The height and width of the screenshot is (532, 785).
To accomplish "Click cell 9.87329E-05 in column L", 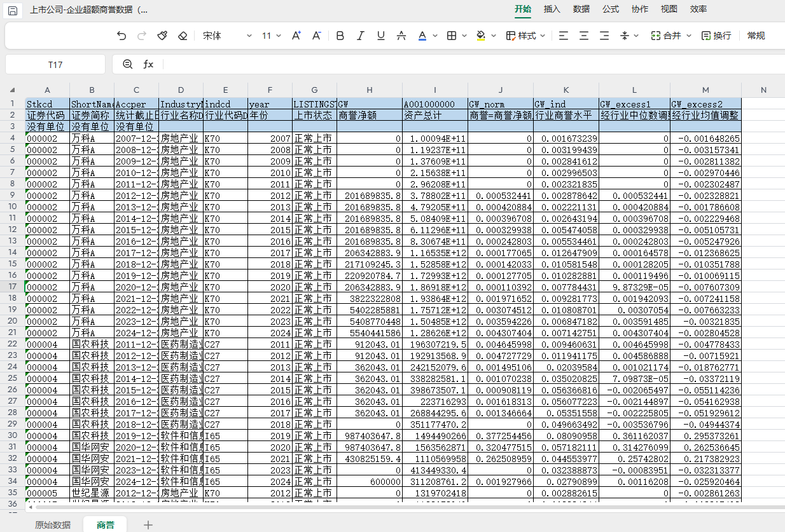I will click(x=634, y=287).
